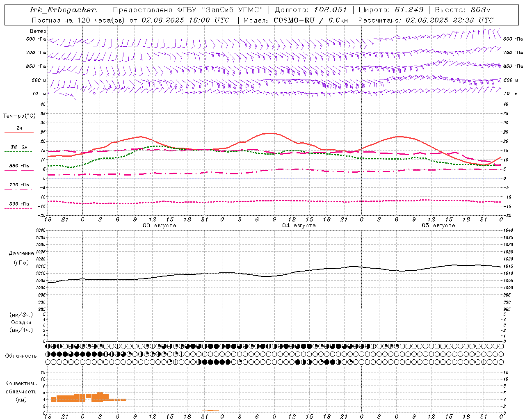Click the 04 августа date label
Image resolution: width=525 pixels, height=420 pixels.
(x=299, y=226)
